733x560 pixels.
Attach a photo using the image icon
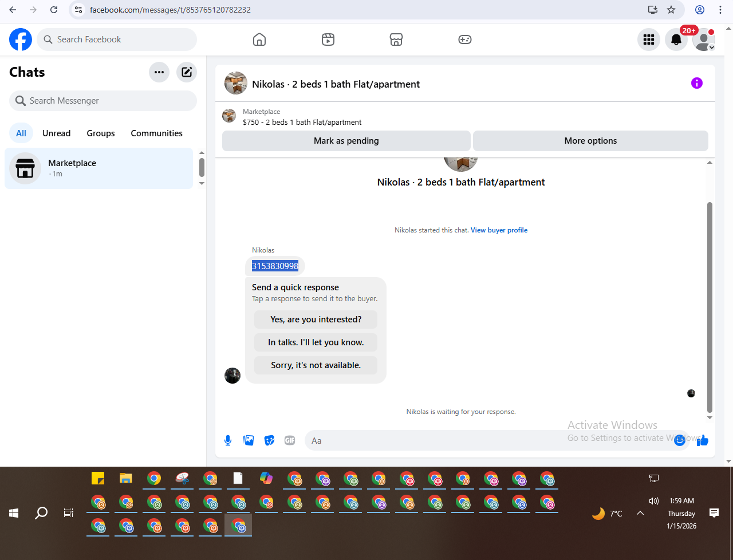249,440
